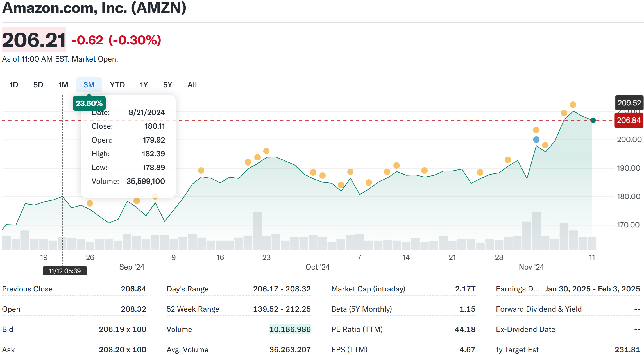Switch chart to 1M range
This screenshot has height=355, width=644.
(63, 85)
